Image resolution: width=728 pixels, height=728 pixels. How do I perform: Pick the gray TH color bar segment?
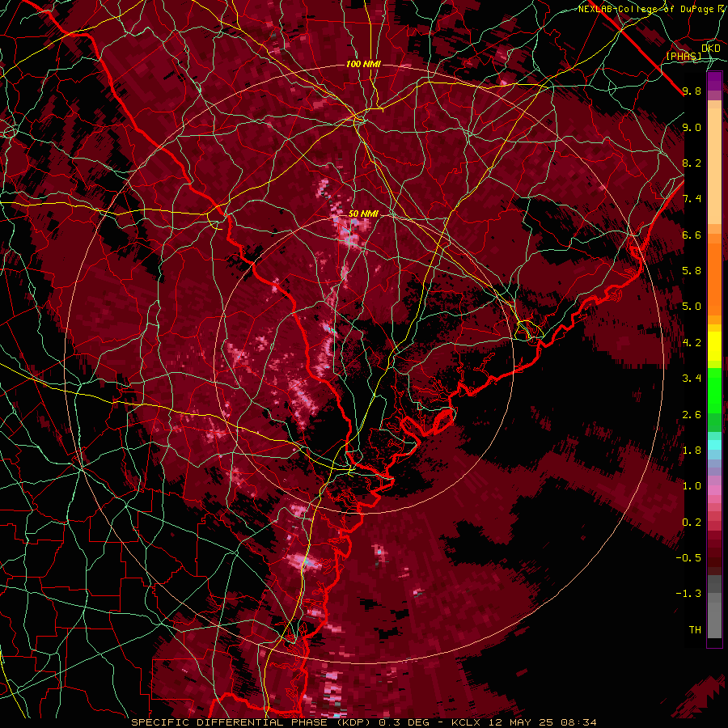(714, 621)
